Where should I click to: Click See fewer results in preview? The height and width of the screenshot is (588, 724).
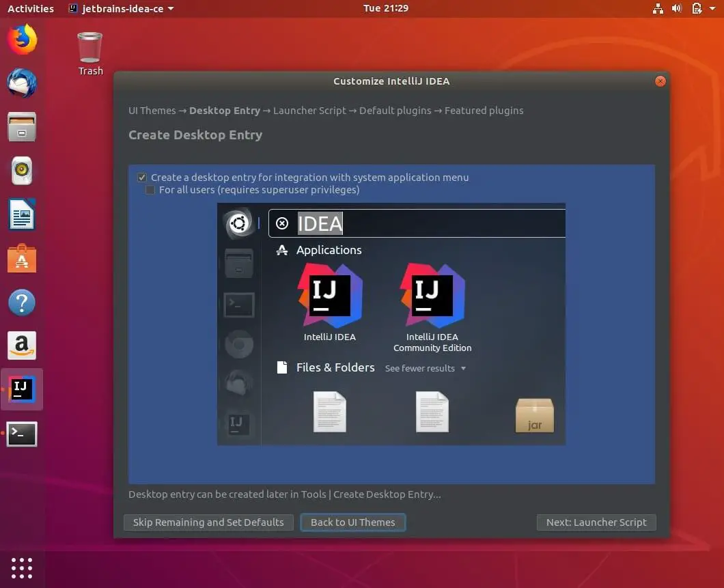pos(426,368)
